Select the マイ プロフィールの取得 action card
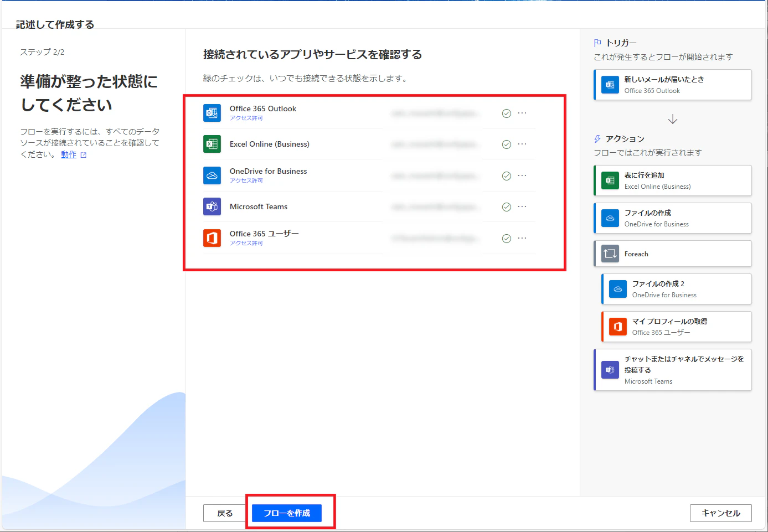768x532 pixels. 677,327
